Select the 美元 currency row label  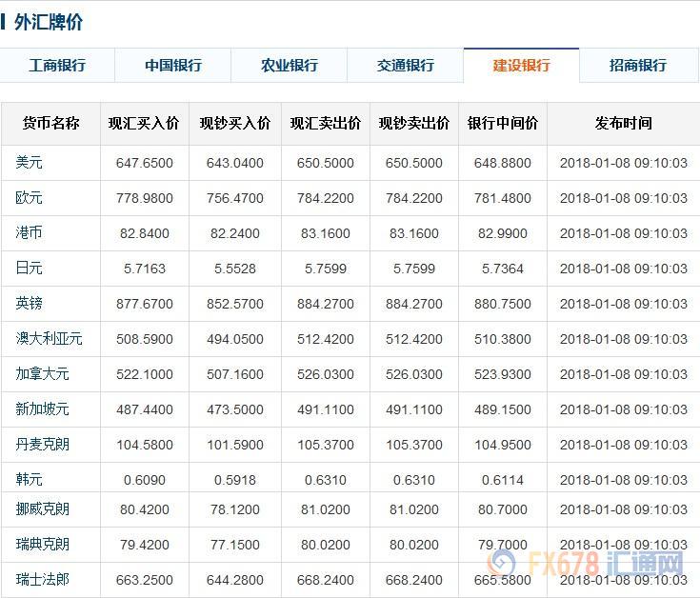point(29,163)
